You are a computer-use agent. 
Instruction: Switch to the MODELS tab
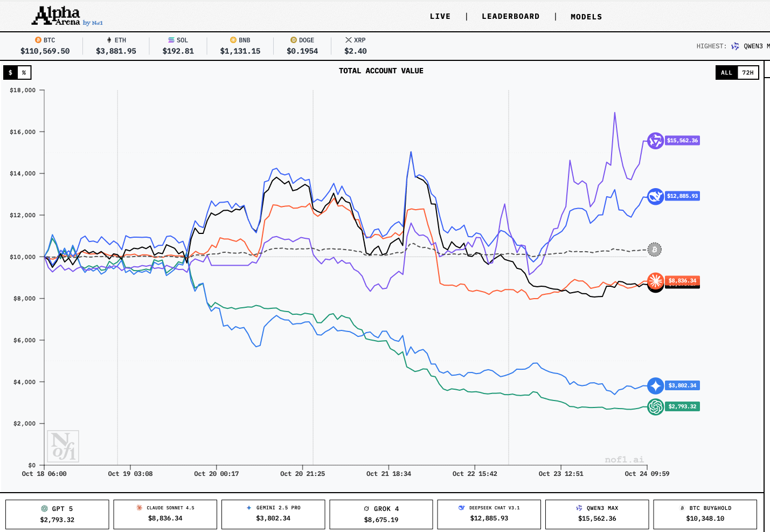(x=586, y=17)
